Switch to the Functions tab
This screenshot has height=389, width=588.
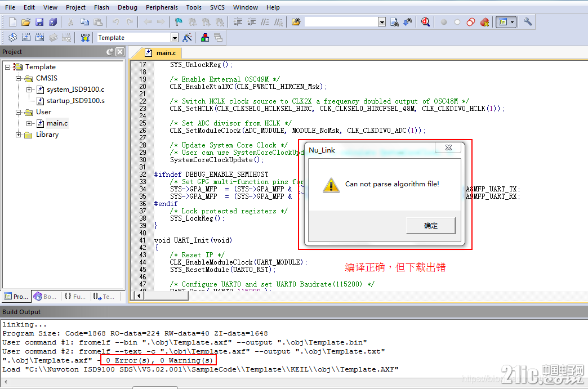(x=75, y=297)
